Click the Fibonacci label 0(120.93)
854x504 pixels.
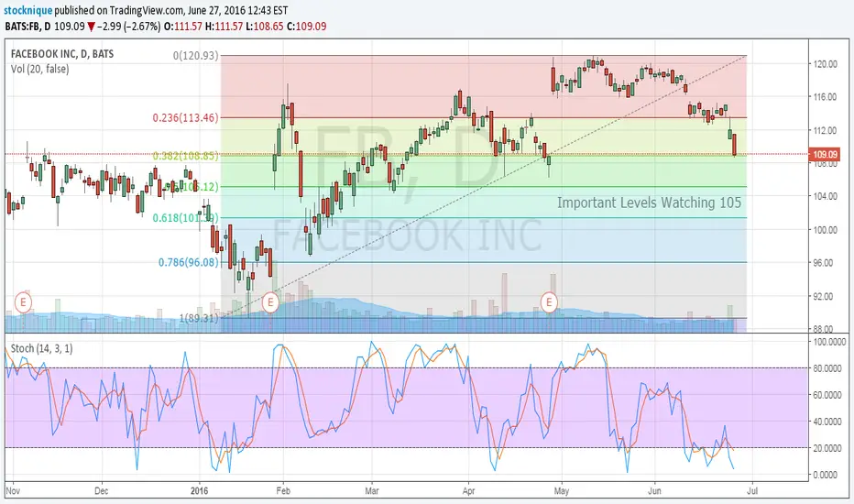click(x=195, y=56)
